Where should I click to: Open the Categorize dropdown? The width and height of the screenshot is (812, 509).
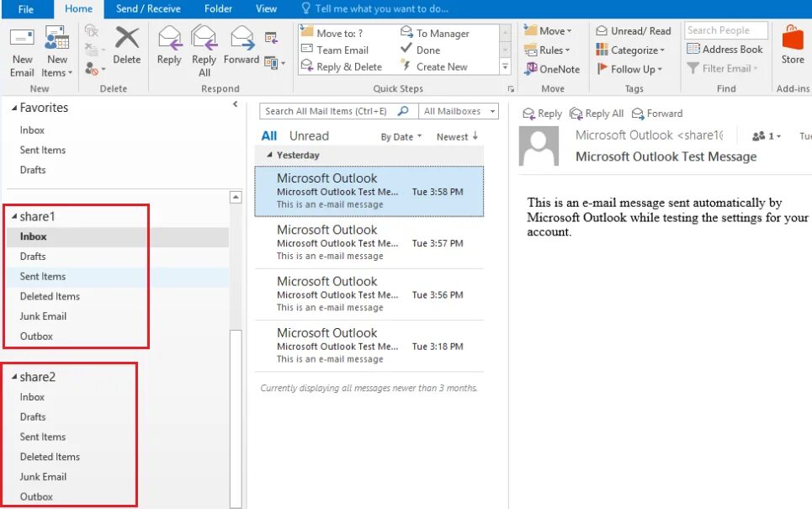click(630, 50)
